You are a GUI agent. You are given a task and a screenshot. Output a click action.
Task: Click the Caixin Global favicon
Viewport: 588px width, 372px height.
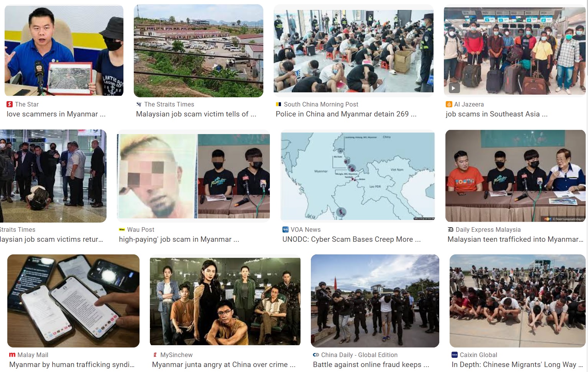point(455,355)
